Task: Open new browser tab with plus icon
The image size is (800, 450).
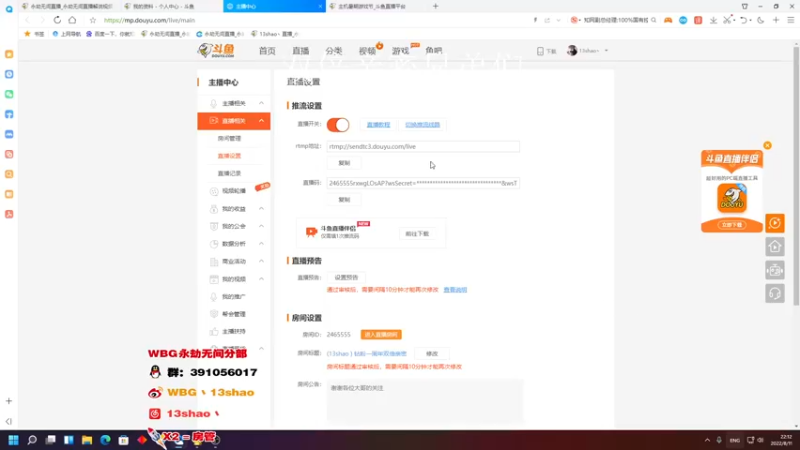Action: [435, 6]
